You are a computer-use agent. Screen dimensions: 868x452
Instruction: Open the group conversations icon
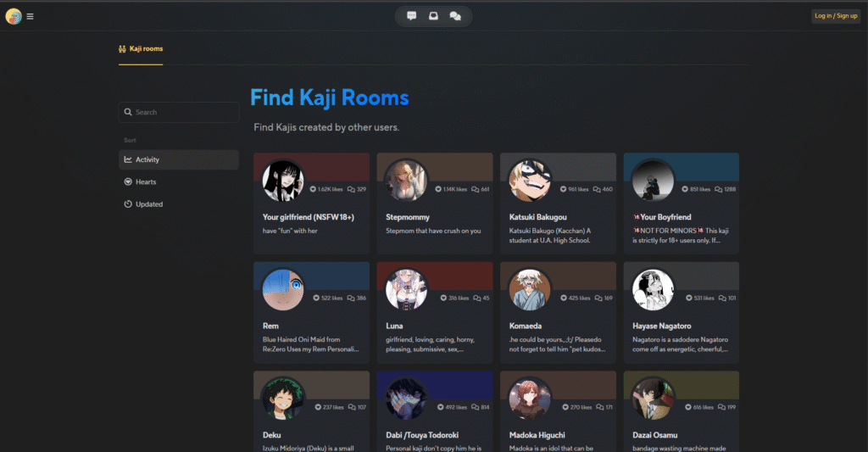(x=455, y=16)
